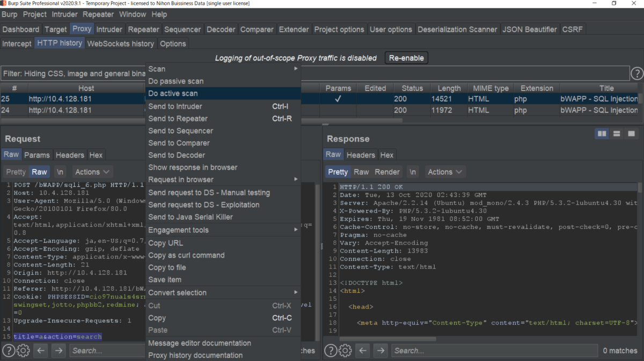Viewport: 644px width, 361px height.
Task: Open the JSON Beautifier tab
Action: pos(530,30)
